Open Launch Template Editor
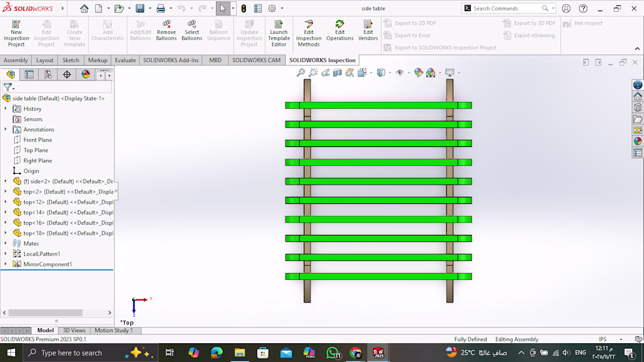Image resolution: width=644 pixels, height=362 pixels. (x=279, y=33)
